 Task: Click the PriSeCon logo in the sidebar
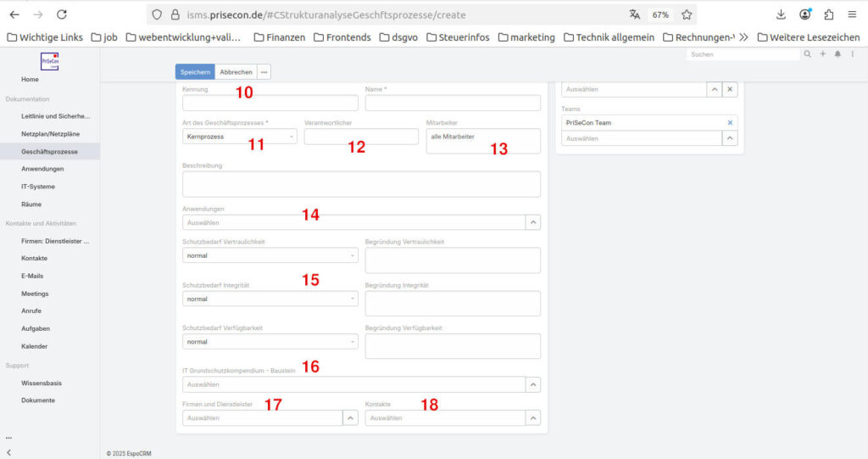50,61
